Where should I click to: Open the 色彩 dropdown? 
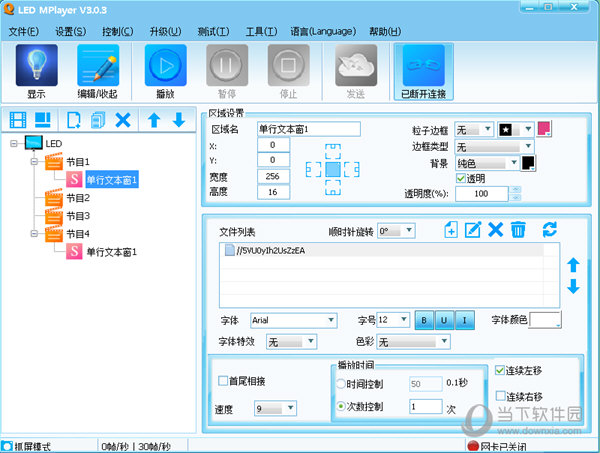coord(414,341)
